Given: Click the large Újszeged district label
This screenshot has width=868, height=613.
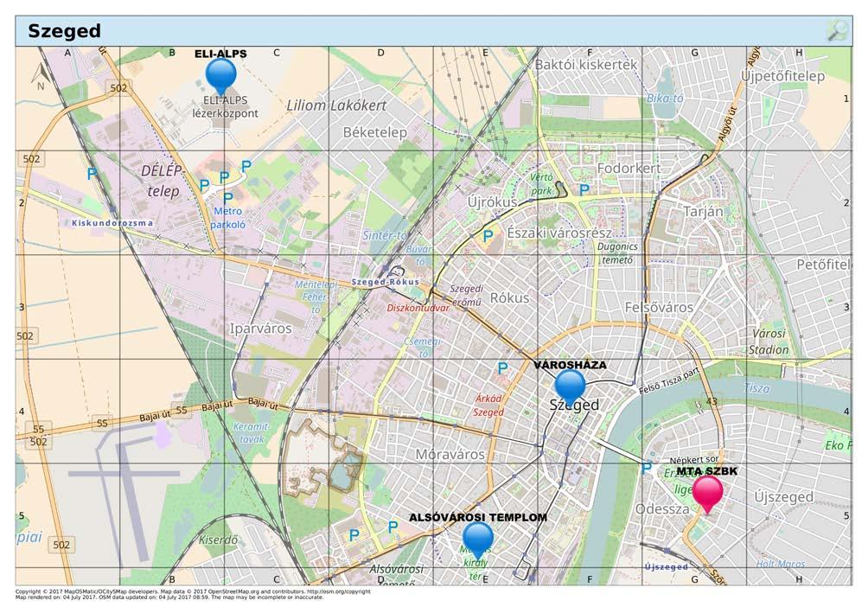Looking at the screenshot, I should click(x=784, y=497).
